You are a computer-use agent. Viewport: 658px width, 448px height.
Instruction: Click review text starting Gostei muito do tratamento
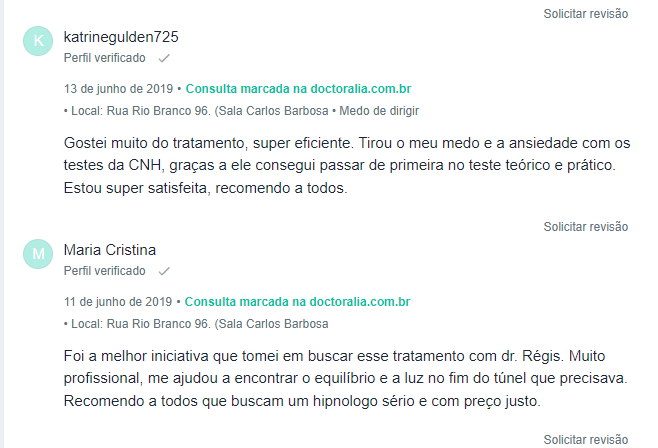click(x=347, y=166)
